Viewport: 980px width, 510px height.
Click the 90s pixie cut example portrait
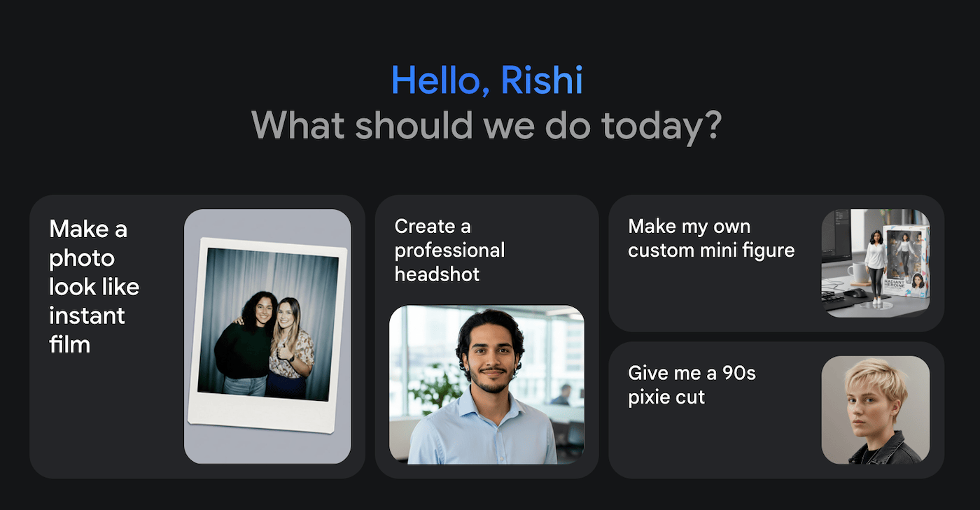876,410
